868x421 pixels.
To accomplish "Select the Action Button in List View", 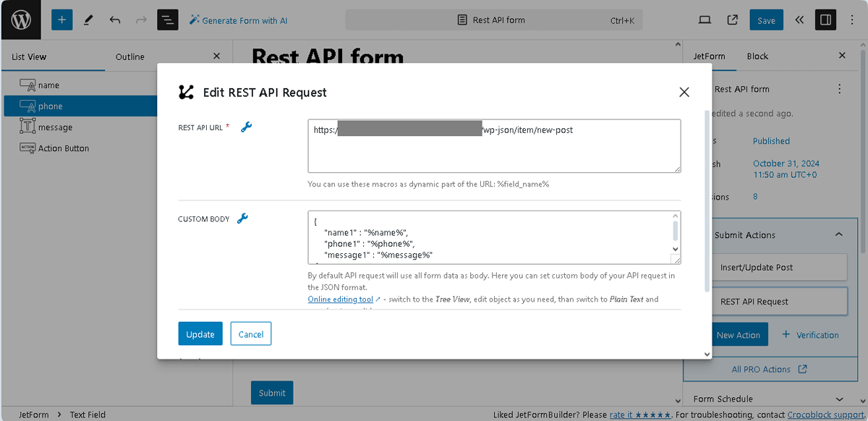I will pyautogui.click(x=80, y=148).
